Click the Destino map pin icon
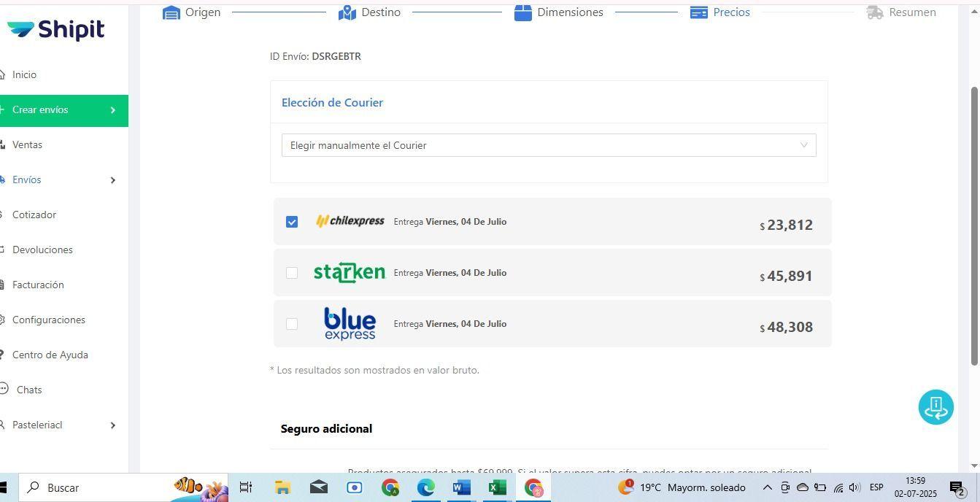Screen dimensions: 980x502 click(347, 12)
